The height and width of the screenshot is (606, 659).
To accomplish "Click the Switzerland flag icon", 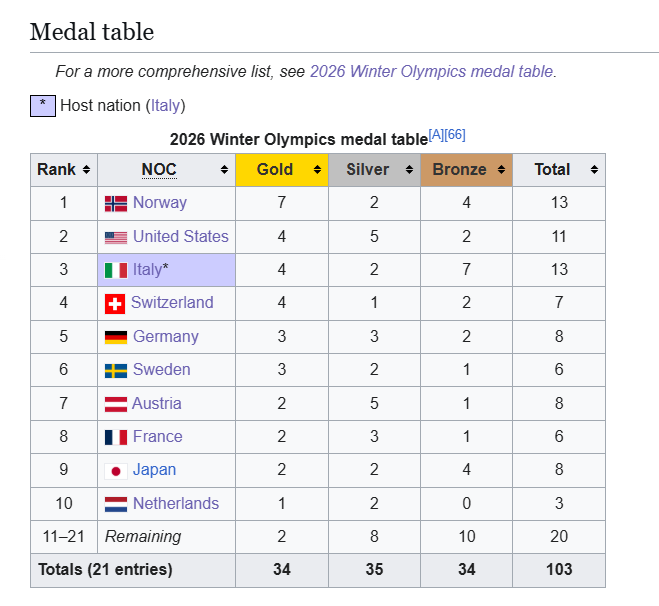I will pos(114,303).
